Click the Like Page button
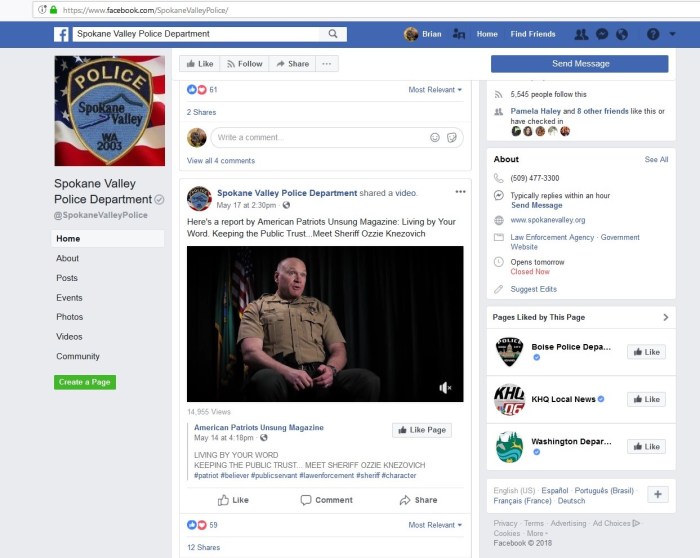This screenshot has width=700, height=558. coord(422,430)
